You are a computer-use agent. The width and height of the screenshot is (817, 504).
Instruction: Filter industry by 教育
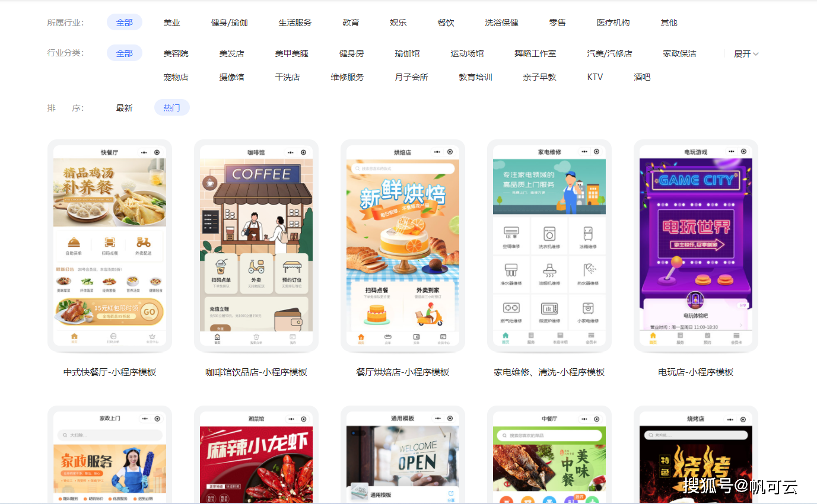[x=351, y=23]
